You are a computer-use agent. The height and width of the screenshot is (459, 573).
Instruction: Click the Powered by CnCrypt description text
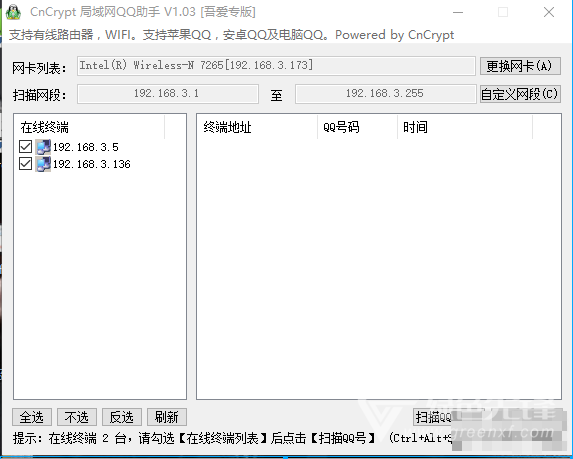coord(394,35)
